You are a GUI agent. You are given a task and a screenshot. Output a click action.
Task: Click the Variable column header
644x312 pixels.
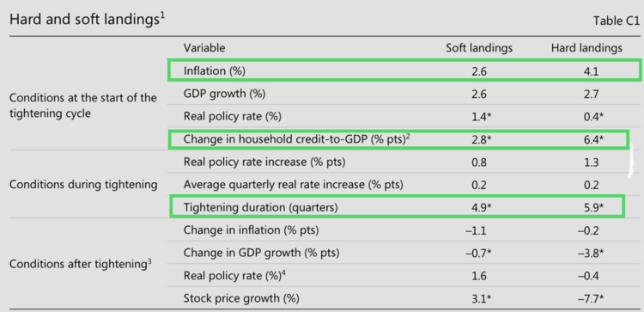tap(204, 48)
